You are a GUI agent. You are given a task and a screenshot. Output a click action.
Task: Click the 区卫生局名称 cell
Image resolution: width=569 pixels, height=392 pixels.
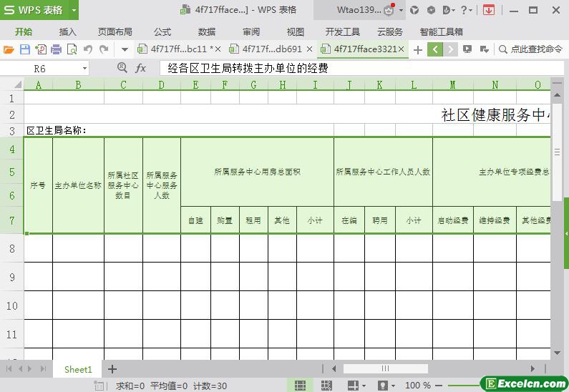57,130
